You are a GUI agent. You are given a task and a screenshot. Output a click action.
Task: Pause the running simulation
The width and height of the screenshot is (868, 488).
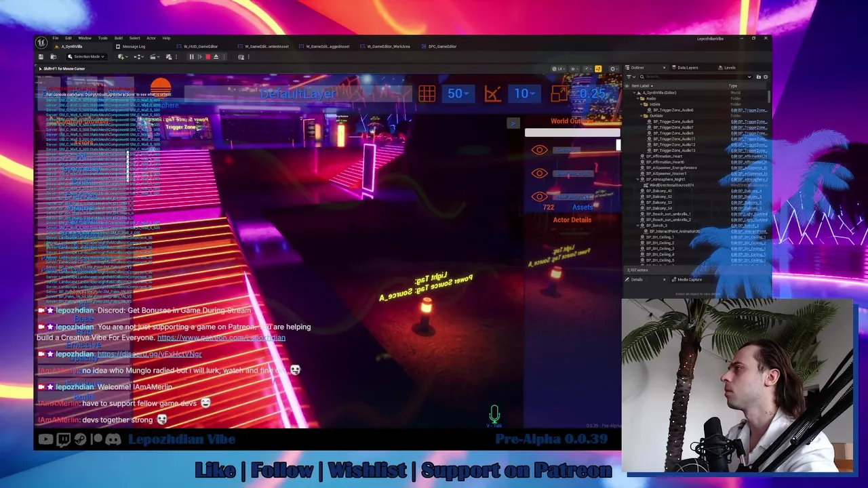click(191, 57)
